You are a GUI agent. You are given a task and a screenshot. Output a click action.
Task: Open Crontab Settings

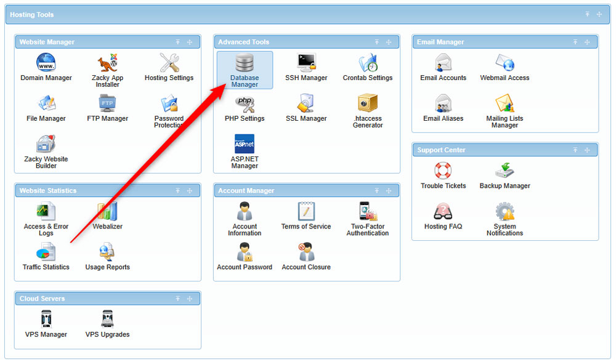click(x=368, y=68)
